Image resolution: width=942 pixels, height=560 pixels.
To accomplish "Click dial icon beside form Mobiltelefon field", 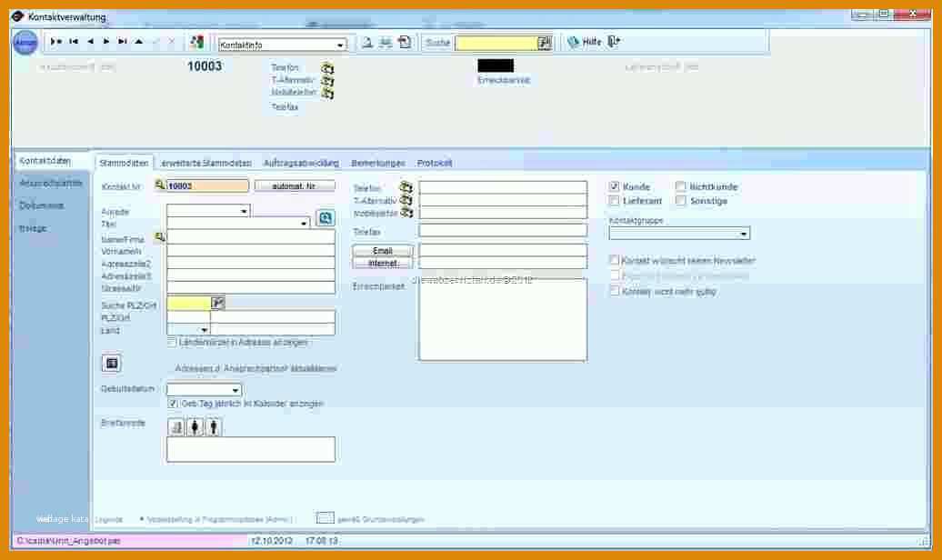I will click(406, 213).
